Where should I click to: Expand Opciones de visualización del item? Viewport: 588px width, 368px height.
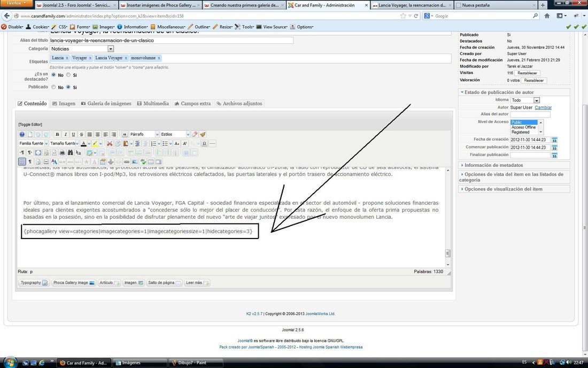pyautogui.click(x=503, y=189)
